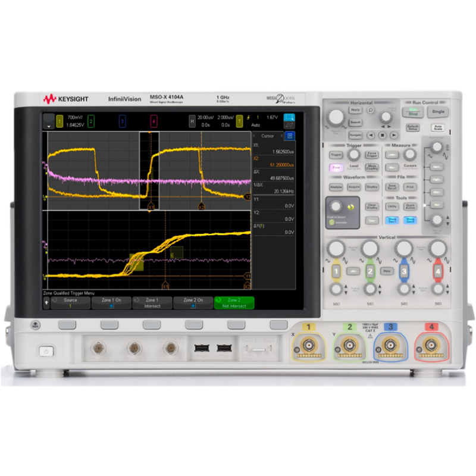Open the Source softkey menu
The height and width of the screenshot is (476, 476).
point(70,303)
